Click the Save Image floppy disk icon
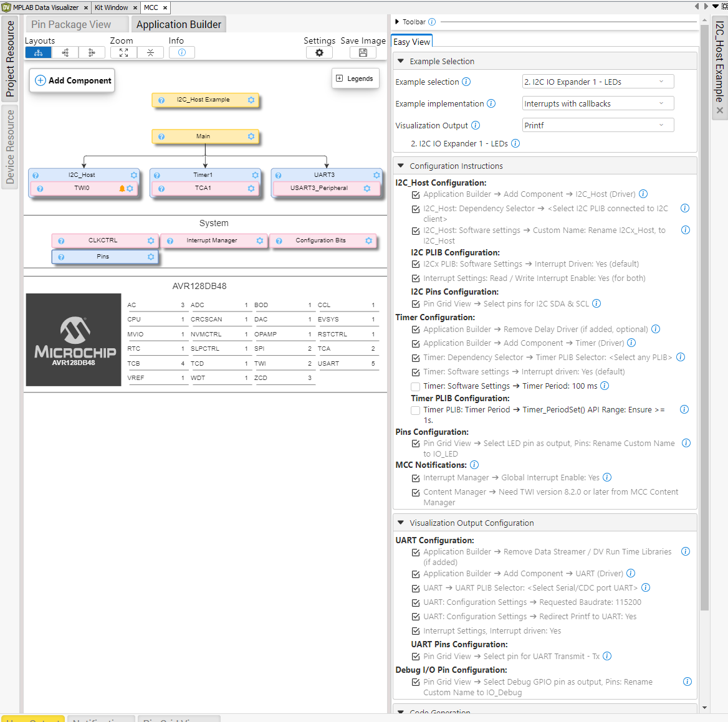The height and width of the screenshot is (722, 728). tap(363, 53)
